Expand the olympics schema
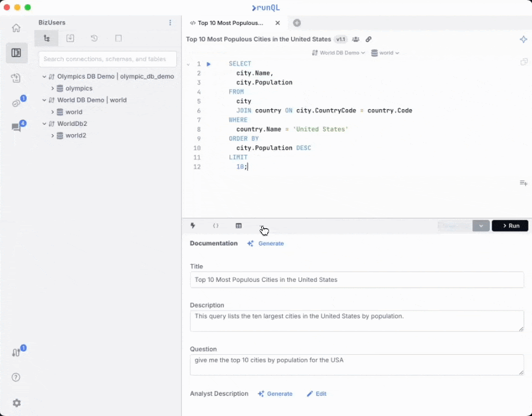Screen dimensions: 532x416 [53, 88]
